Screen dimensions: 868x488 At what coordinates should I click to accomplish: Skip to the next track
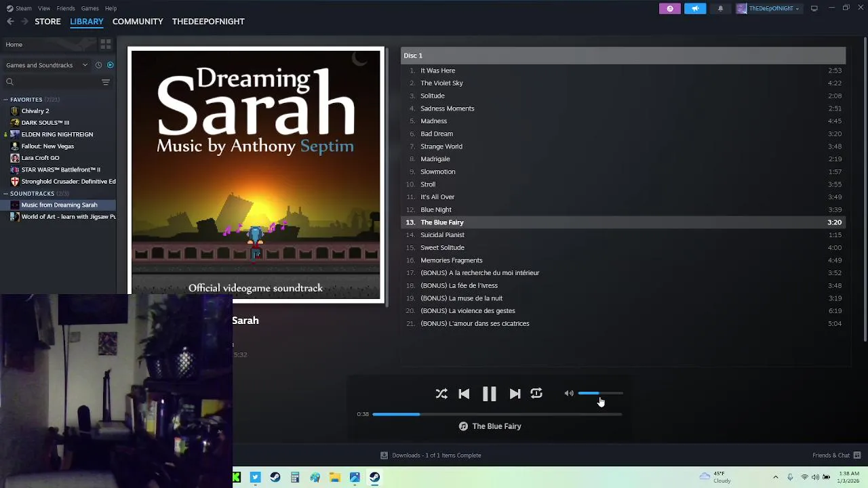click(x=515, y=394)
